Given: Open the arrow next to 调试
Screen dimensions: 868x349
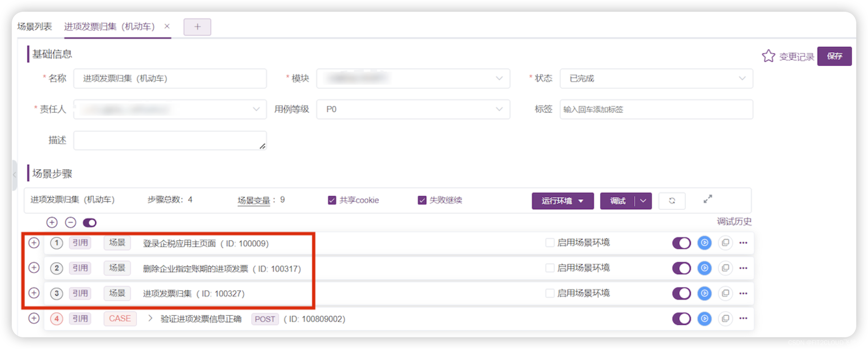Looking at the screenshot, I should 643,201.
